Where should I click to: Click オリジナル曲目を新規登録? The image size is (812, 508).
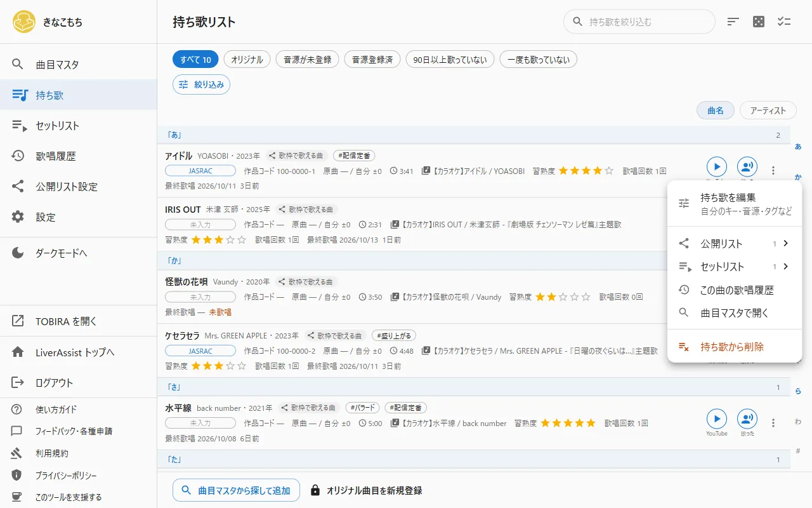[x=366, y=490]
